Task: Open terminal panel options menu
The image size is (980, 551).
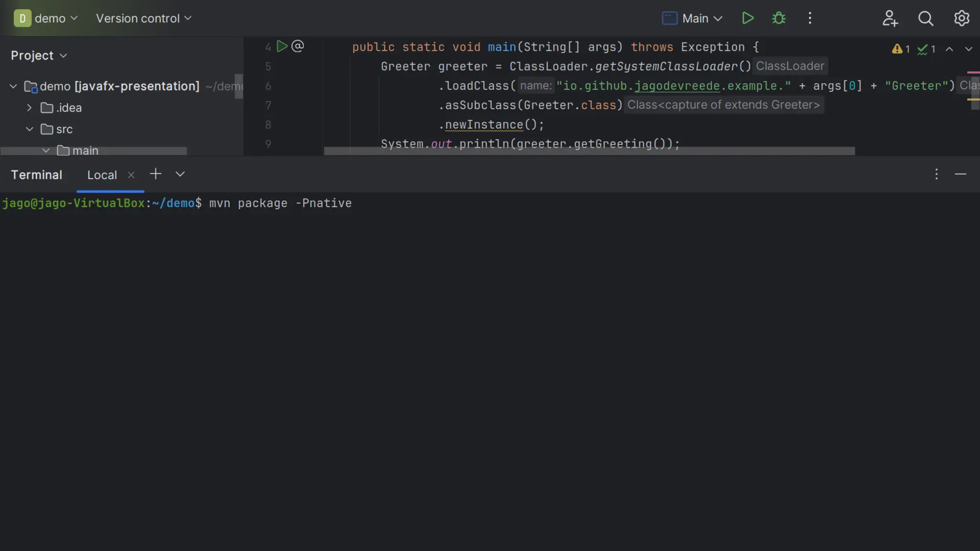Action: coord(936,174)
